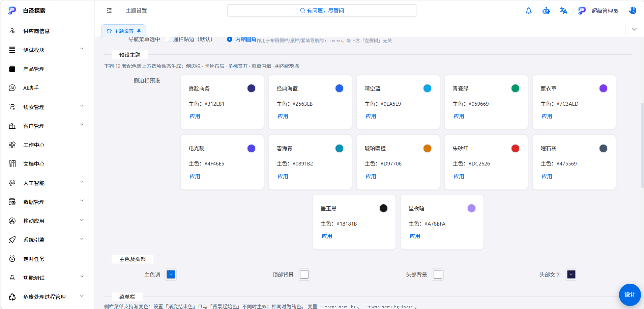Click the pin icon on 主题设置 tab
644x309 pixels.
click(x=139, y=31)
